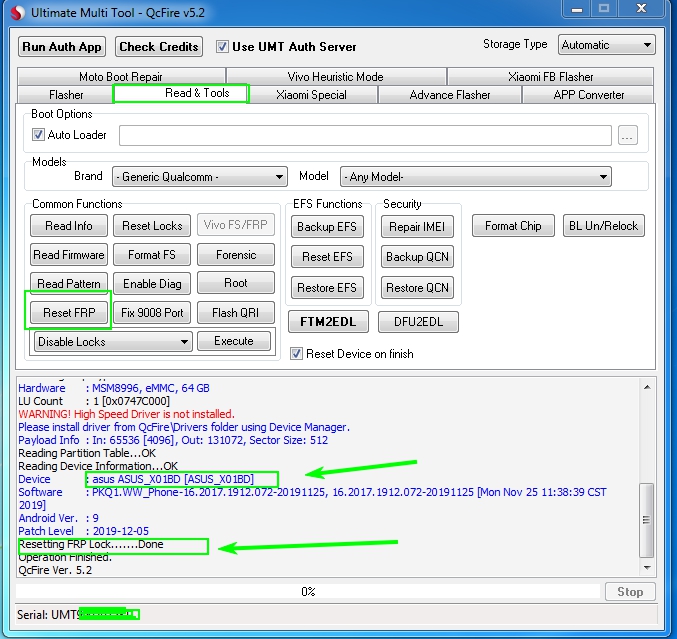Click the 'Resetting FRP Lock.......Done' line
Image resolution: width=677 pixels, height=639 pixels.
pyautogui.click(x=91, y=544)
